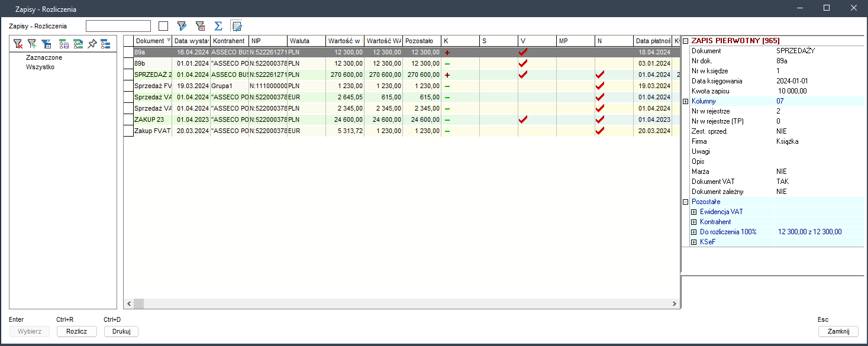Viewport: 868px width, 346px height.
Task: Click the NIP column header
Action: tap(268, 41)
